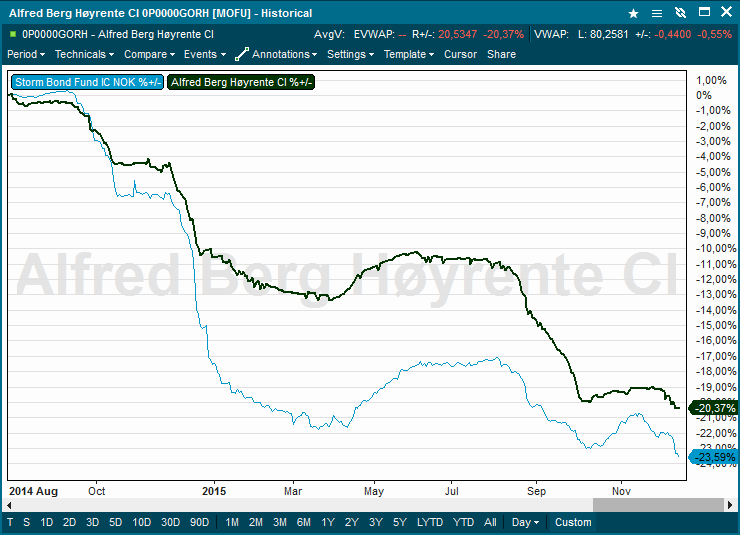Screen dimensions: 740x535
Task: Set range to 2Y
Action: (352, 522)
